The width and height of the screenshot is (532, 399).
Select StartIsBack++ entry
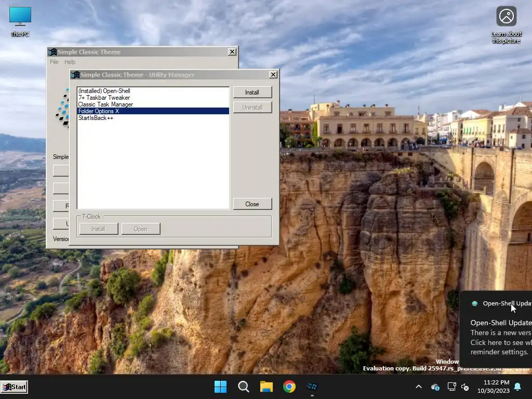tap(153, 118)
